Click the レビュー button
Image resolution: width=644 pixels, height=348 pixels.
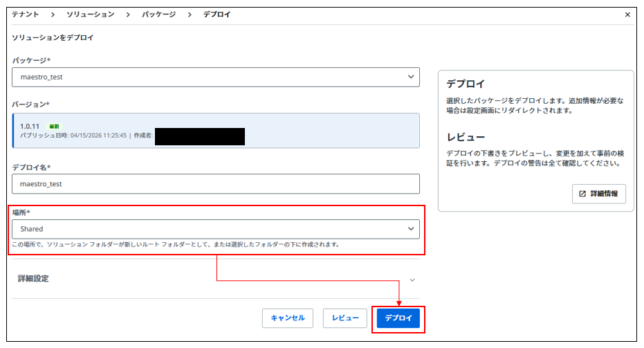[x=345, y=318]
